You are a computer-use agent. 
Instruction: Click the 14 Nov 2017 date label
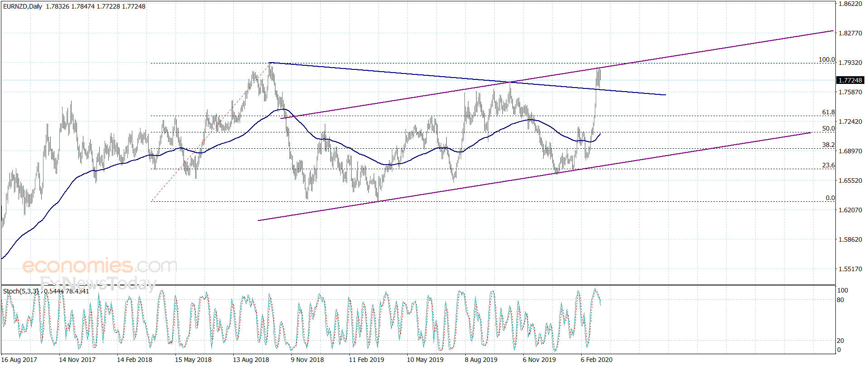click(x=77, y=360)
